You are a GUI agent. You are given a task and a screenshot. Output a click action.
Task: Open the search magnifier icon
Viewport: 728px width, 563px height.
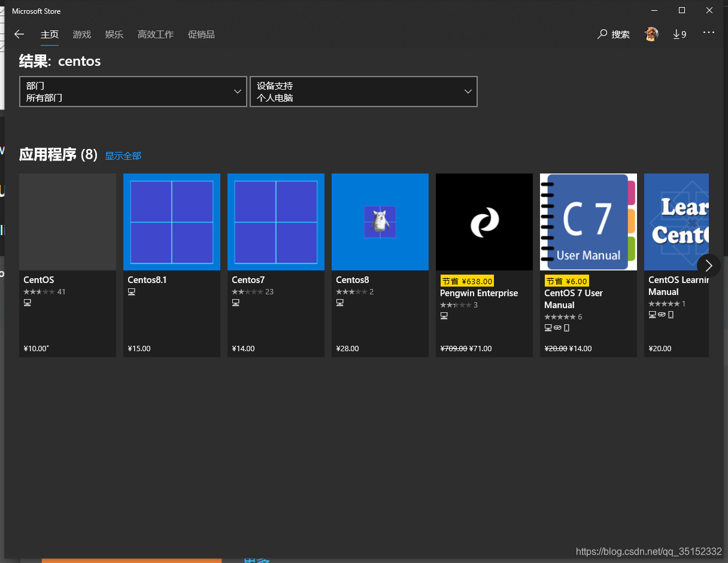click(x=602, y=34)
